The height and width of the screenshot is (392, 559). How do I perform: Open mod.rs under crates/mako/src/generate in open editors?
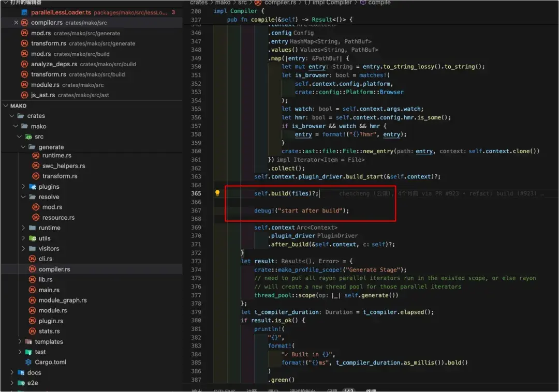(92, 33)
